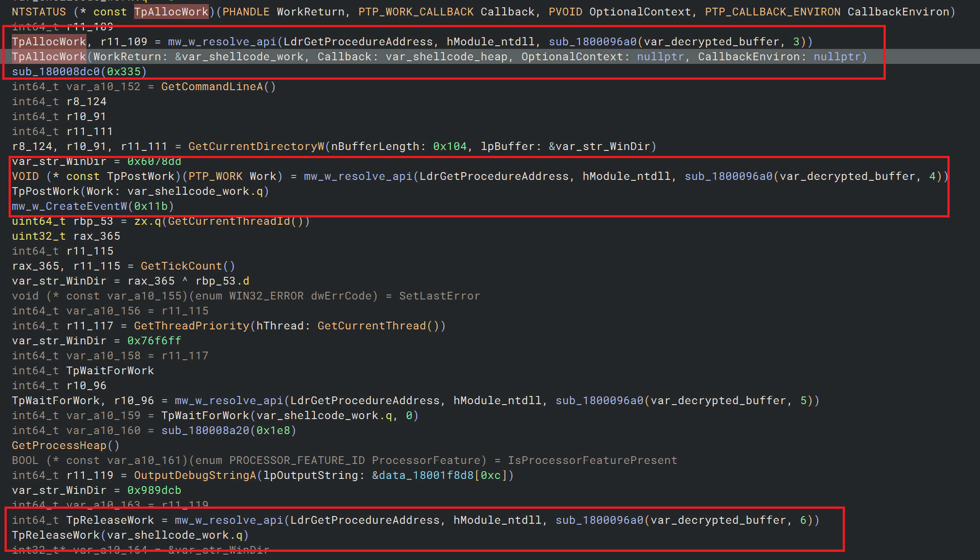
Task: Click IsProcessorFeaturePresent symbol
Action: [x=592, y=460]
